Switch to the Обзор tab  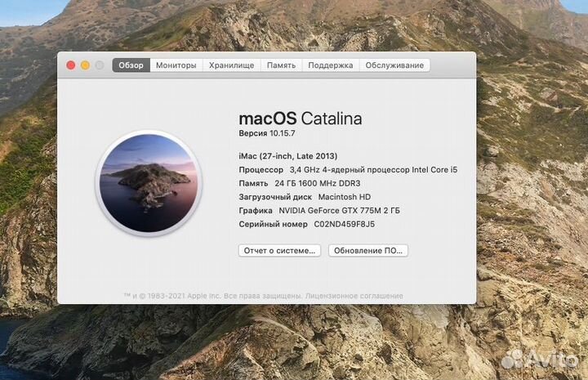(131, 65)
